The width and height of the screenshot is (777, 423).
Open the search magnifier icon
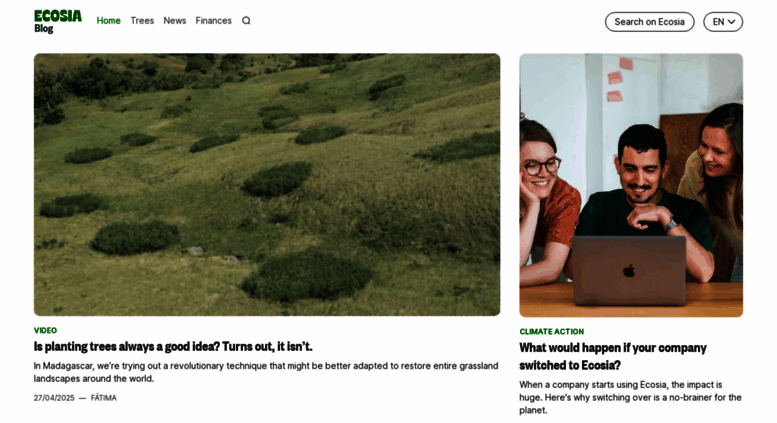246,21
